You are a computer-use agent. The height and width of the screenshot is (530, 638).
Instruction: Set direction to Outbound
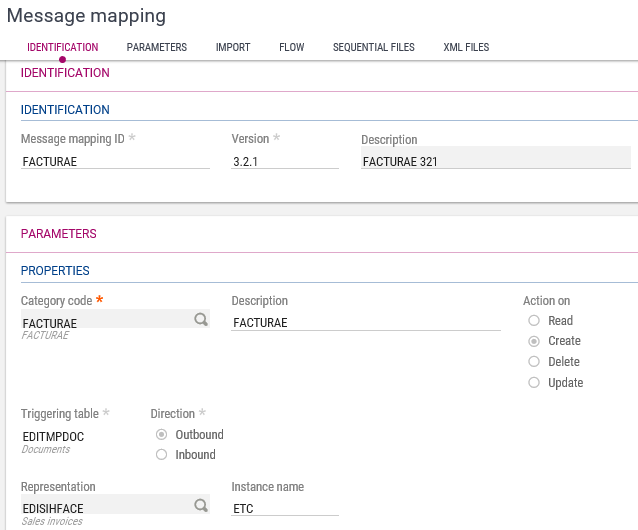point(162,435)
